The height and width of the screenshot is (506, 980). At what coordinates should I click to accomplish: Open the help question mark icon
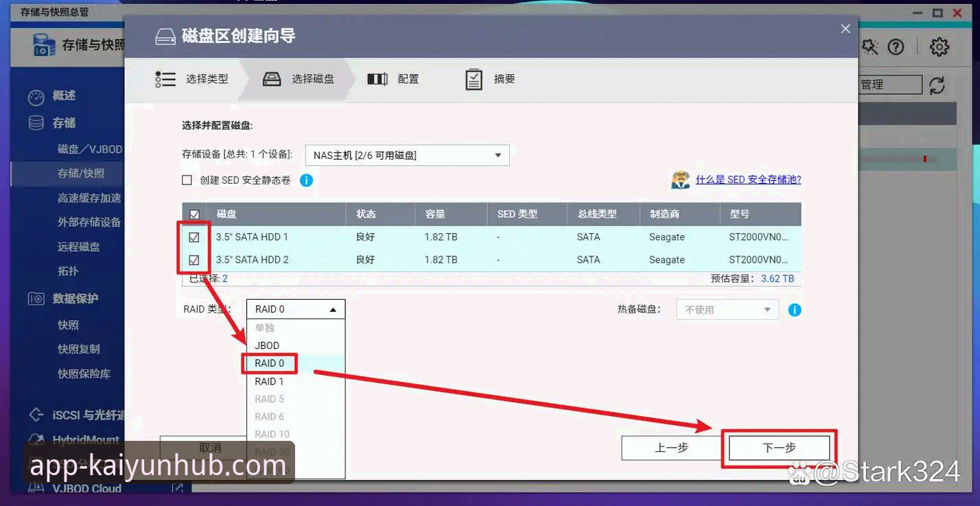pyautogui.click(x=896, y=47)
